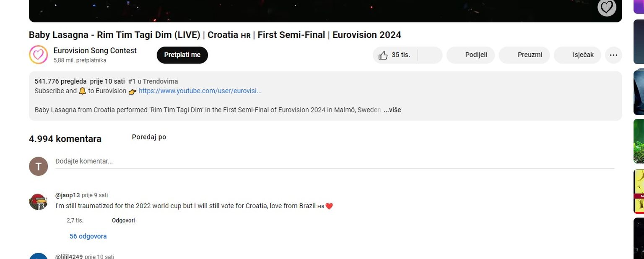Click your brown "T" profile avatar
This screenshot has height=259, width=644.
point(38,166)
